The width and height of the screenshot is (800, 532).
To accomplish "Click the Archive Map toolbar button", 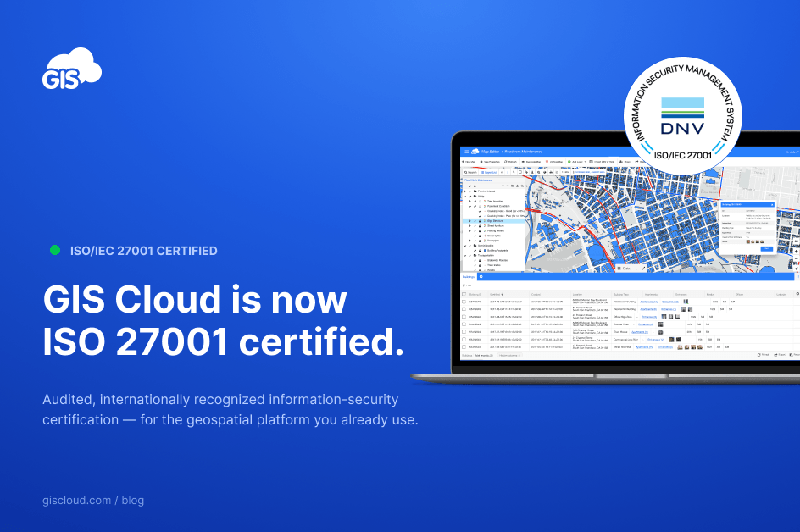I will (x=554, y=162).
